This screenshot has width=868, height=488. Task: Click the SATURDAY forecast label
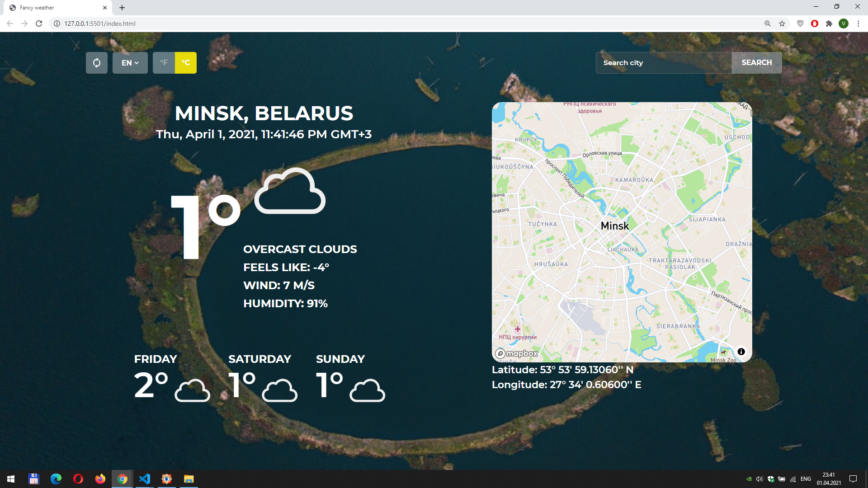[x=259, y=359]
